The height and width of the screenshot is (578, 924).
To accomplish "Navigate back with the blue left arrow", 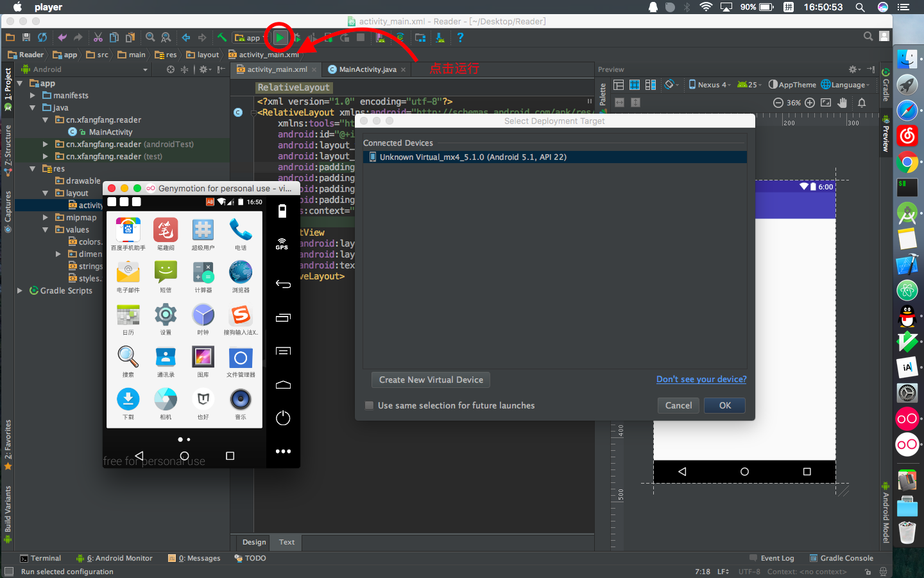I will [x=186, y=37].
